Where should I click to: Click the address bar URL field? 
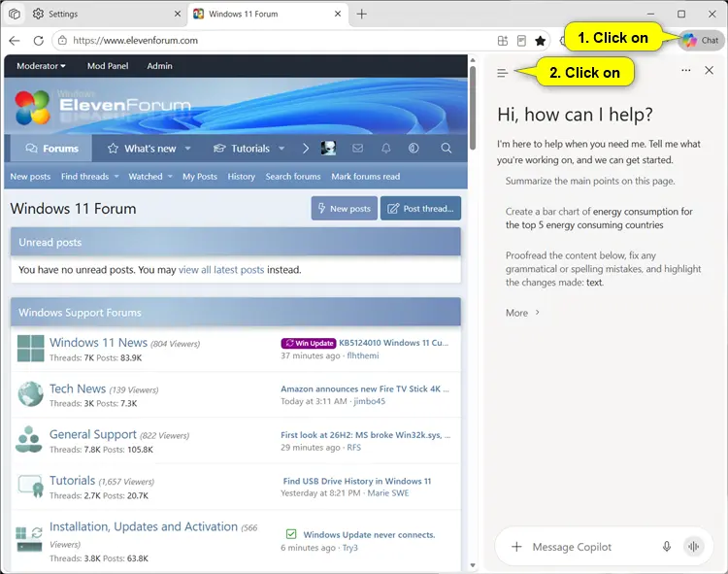(x=279, y=41)
